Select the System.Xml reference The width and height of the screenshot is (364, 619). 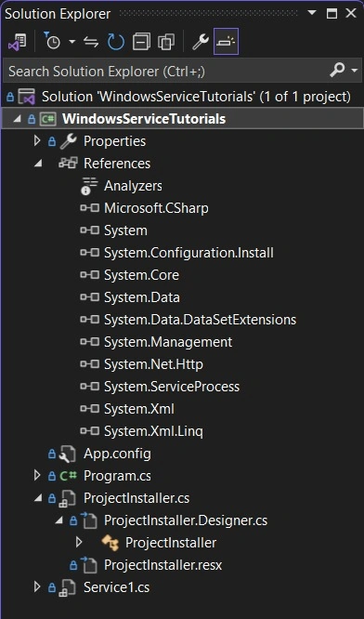click(x=138, y=409)
